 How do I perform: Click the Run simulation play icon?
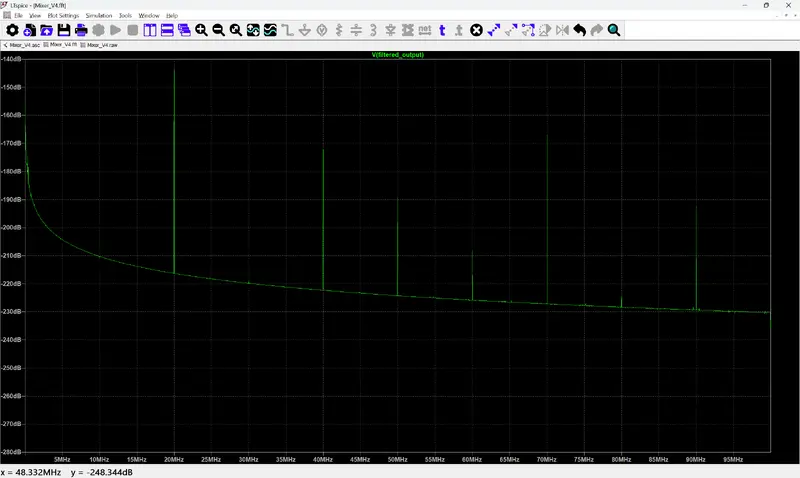click(x=116, y=30)
